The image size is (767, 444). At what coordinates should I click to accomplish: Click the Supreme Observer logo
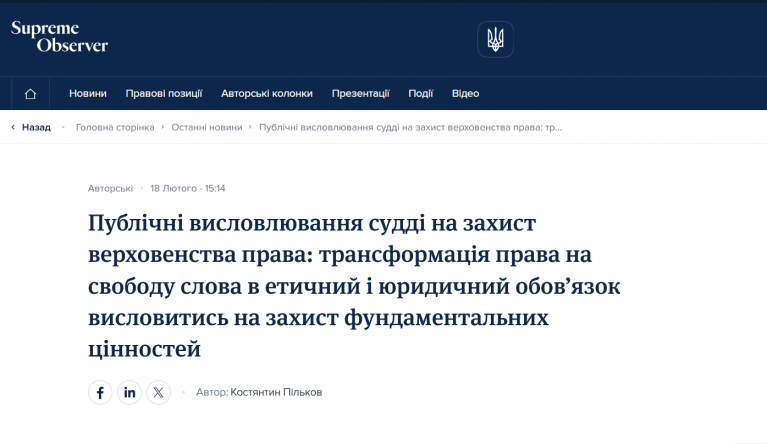tap(59, 37)
